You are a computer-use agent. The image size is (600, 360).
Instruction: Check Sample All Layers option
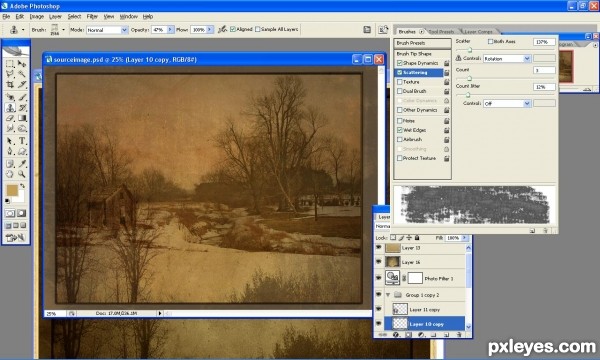258,29
